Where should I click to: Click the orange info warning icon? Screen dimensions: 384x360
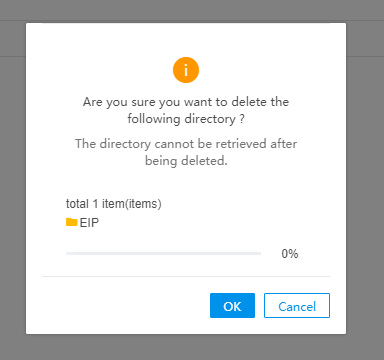click(x=186, y=70)
